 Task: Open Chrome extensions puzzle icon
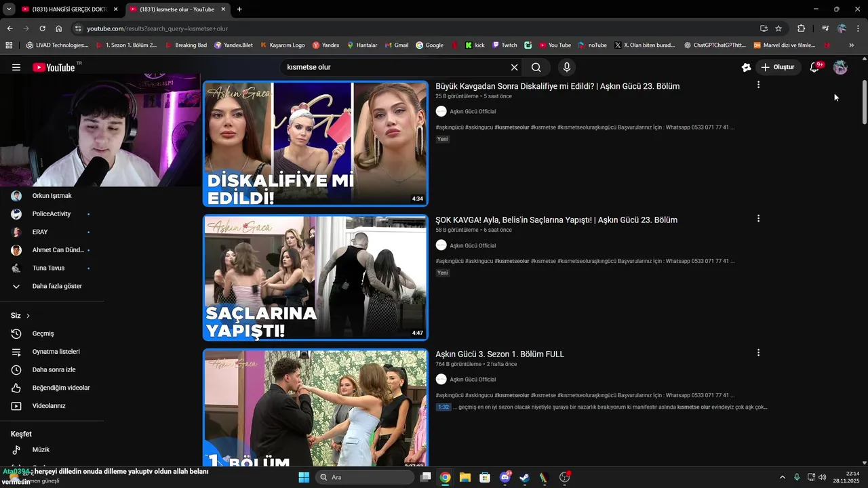click(x=801, y=28)
